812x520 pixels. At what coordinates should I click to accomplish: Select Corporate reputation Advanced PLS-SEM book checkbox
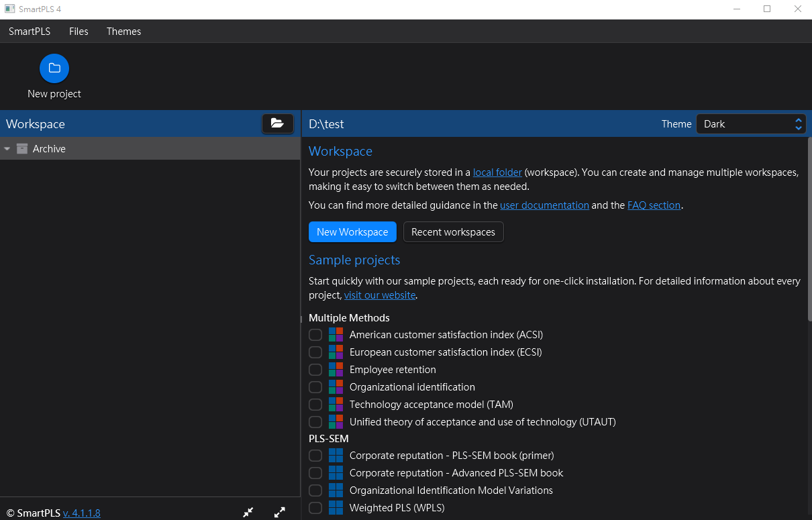tap(315, 473)
